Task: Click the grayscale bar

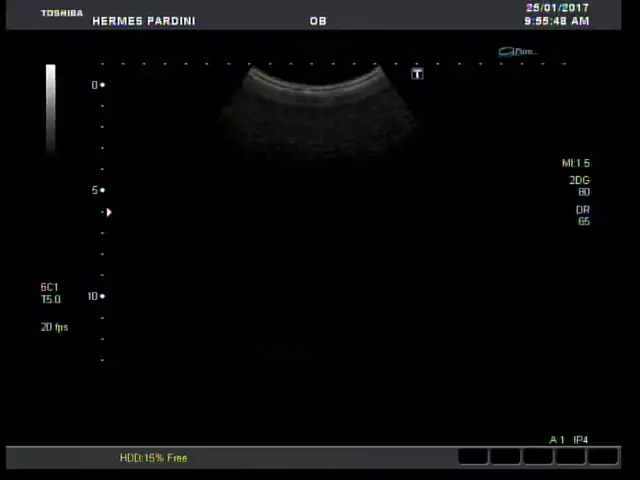Action: pos(50,108)
